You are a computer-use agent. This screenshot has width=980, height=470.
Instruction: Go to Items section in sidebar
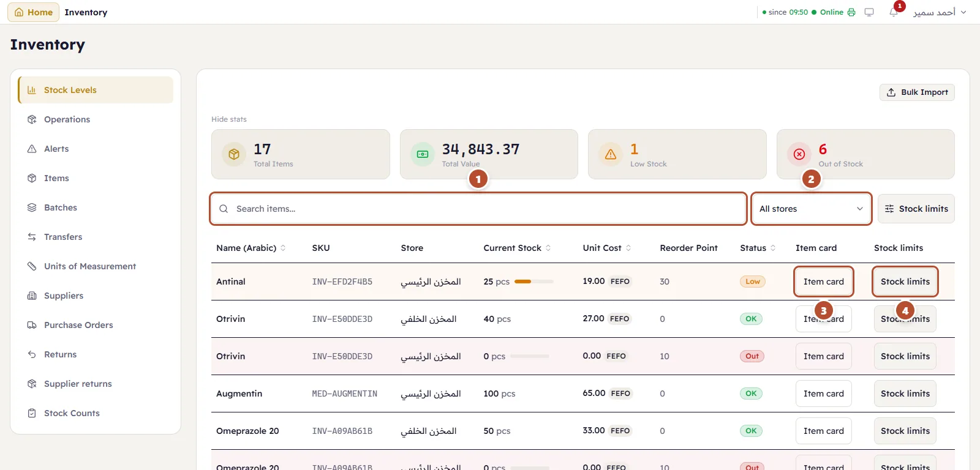pyautogui.click(x=96, y=178)
